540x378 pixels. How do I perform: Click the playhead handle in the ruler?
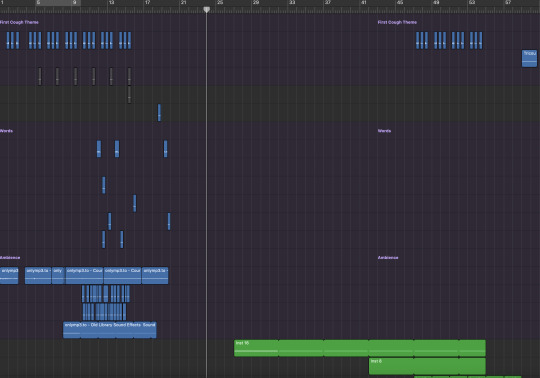206,9
